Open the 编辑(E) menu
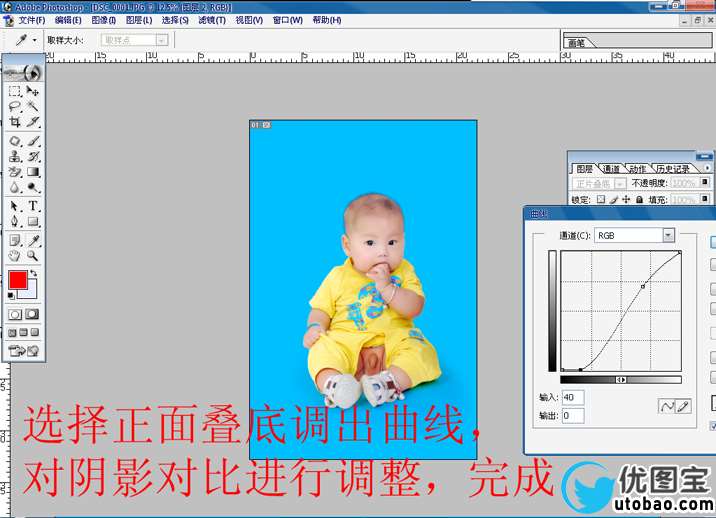Screen dimensions: 716x518 pos(68,20)
